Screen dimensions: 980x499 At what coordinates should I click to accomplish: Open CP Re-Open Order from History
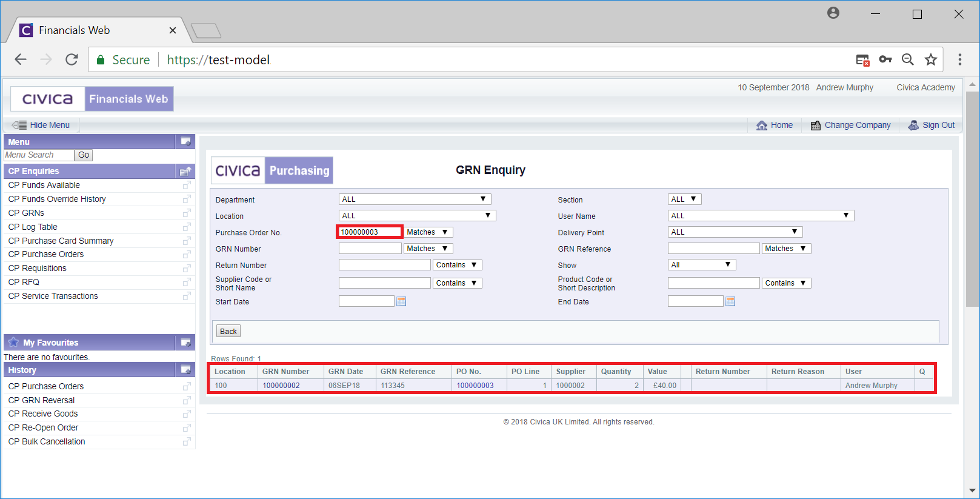43,427
